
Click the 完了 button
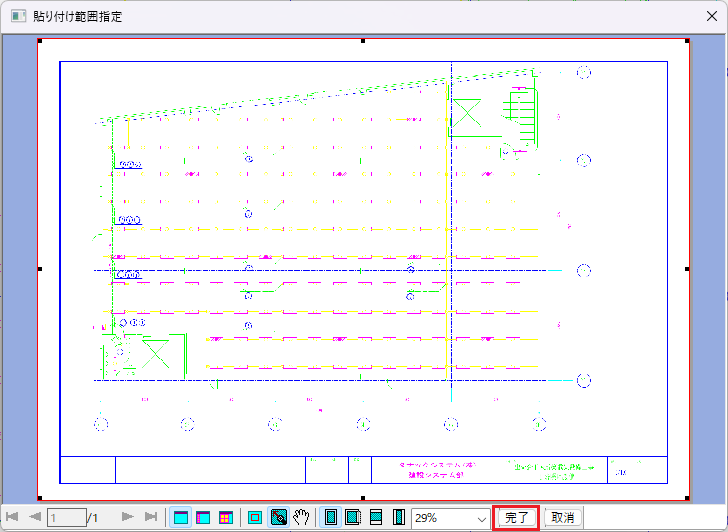(x=516, y=518)
